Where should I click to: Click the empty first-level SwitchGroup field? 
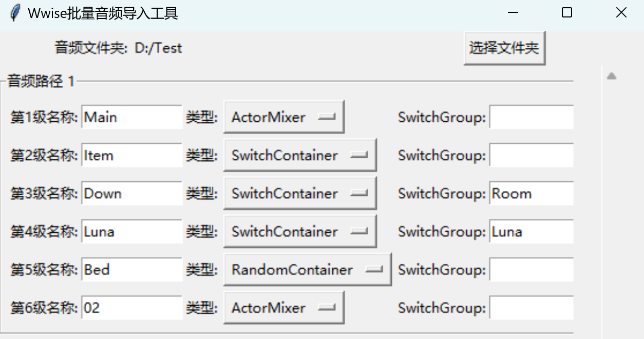(x=531, y=117)
